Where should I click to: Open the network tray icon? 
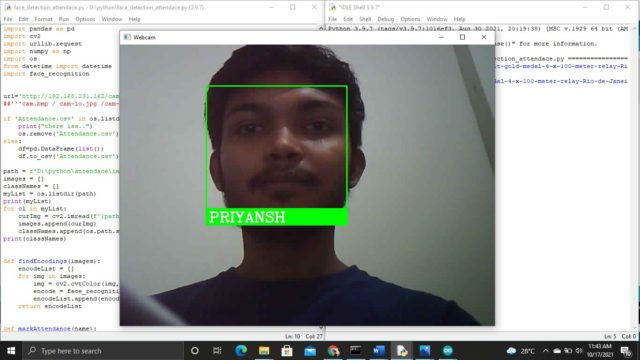[568, 351]
